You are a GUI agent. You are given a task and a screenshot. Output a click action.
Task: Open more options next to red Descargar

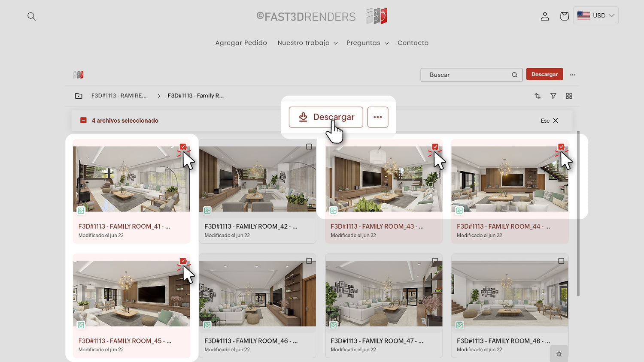(x=572, y=75)
